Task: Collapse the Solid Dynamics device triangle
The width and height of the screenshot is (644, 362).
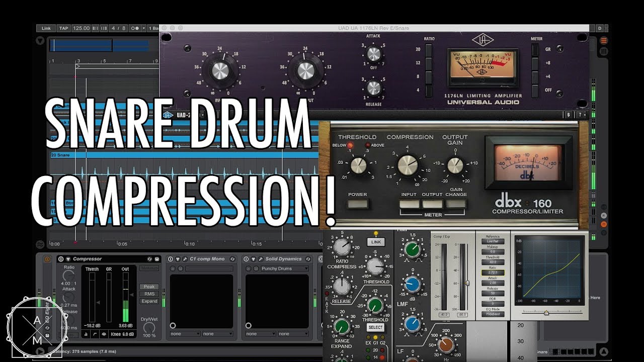Action: [254, 259]
